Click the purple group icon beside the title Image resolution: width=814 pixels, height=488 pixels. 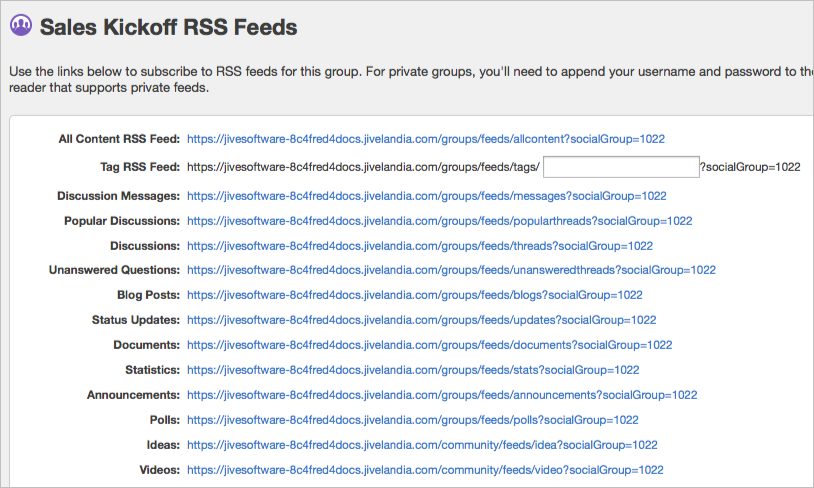pyautogui.click(x=21, y=25)
